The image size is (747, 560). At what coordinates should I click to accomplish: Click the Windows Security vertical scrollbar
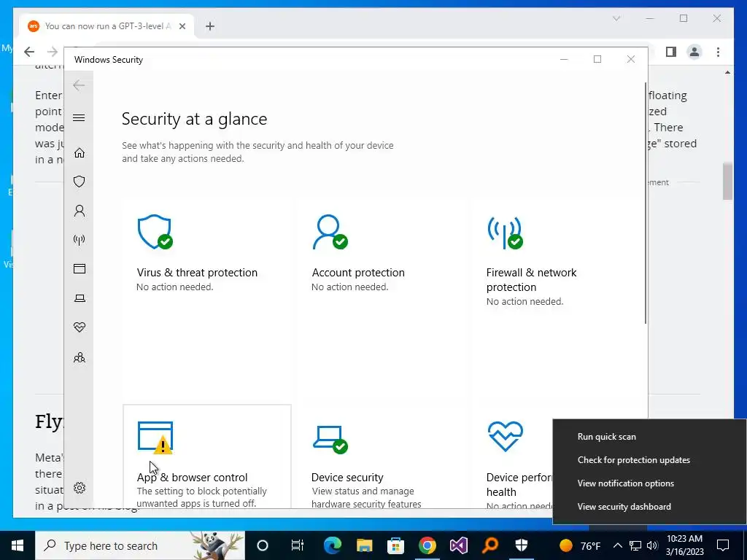pos(646,203)
